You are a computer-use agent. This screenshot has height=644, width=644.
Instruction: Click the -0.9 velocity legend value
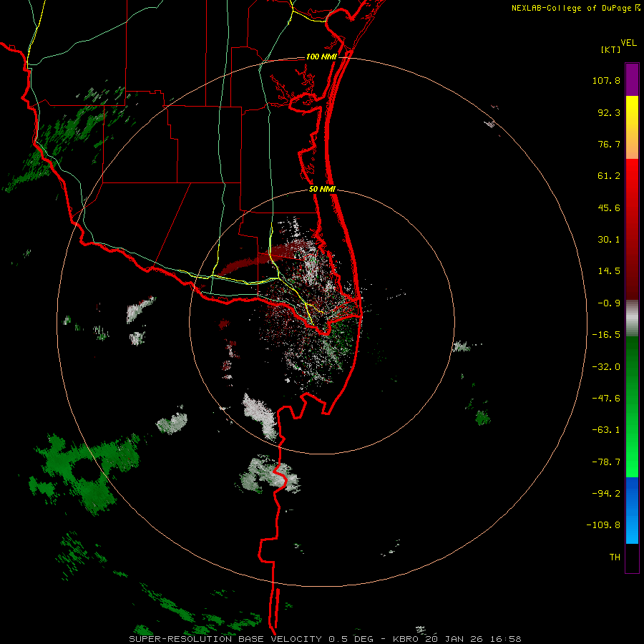coord(609,303)
